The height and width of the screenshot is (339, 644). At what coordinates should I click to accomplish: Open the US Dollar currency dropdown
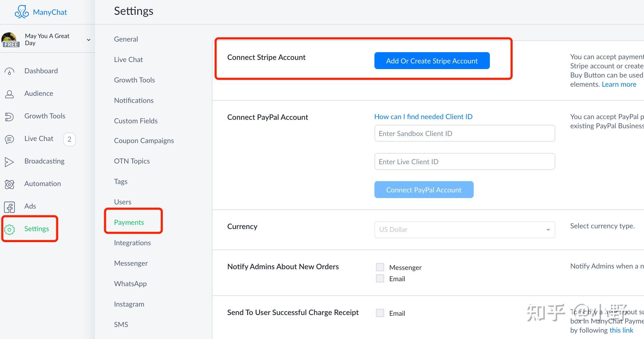click(465, 230)
